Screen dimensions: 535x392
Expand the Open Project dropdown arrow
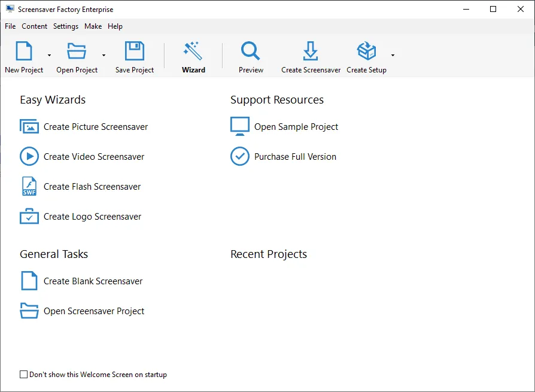(x=104, y=55)
